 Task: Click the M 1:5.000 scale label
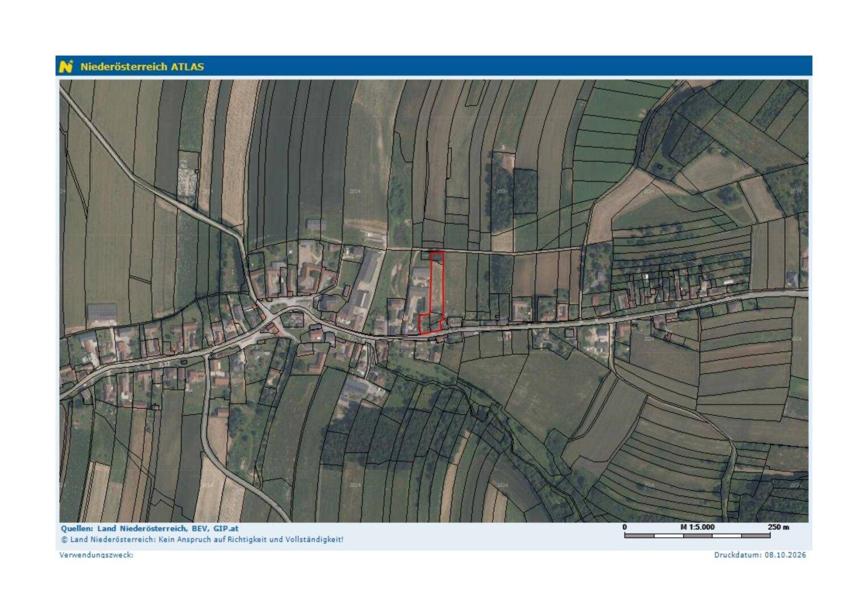697,527
